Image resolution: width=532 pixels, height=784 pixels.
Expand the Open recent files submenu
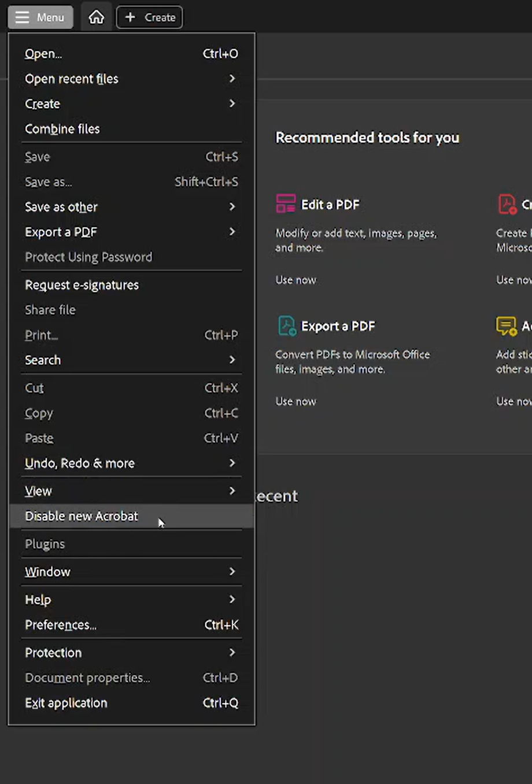coord(71,79)
